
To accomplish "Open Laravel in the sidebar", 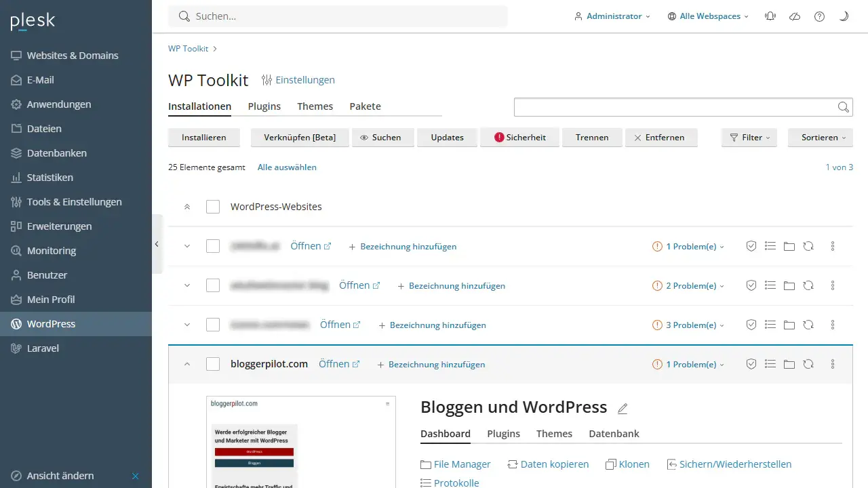I will click(76, 348).
